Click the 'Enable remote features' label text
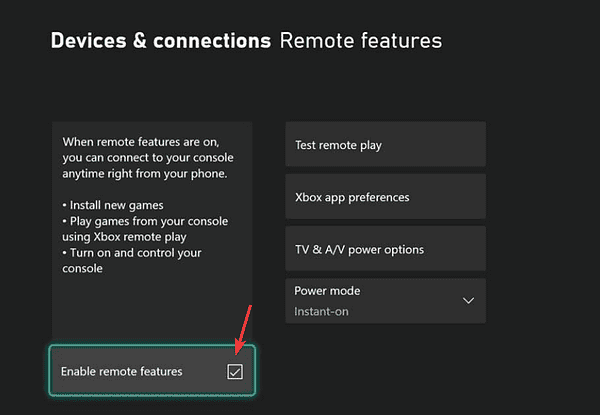The width and height of the screenshot is (600, 415). tap(121, 372)
